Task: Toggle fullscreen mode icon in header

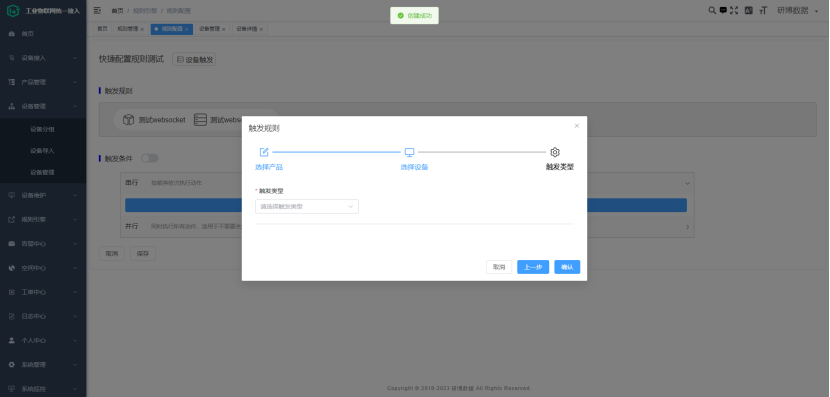Action: pos(734,10)
